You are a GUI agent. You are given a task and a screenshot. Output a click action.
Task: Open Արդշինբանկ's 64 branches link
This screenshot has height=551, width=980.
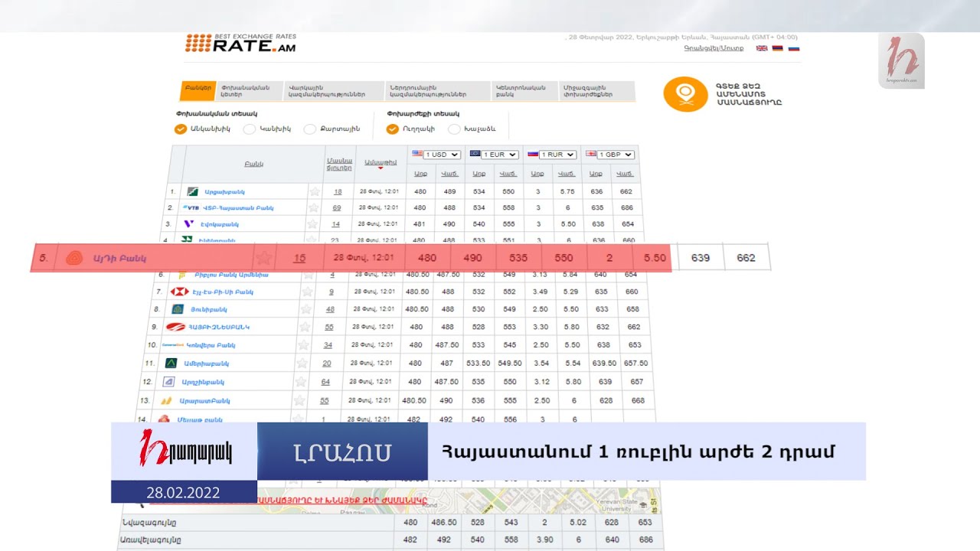coord(325,382)
